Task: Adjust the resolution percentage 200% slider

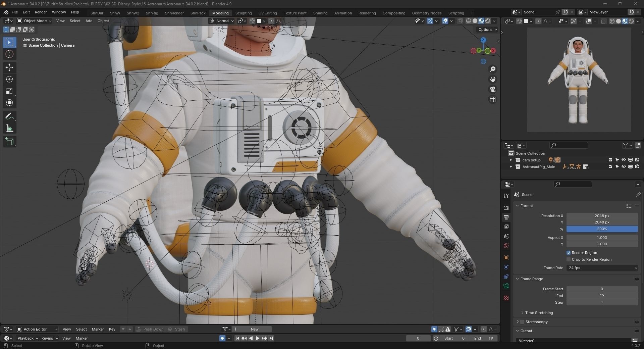Action: tap(602, 229)
